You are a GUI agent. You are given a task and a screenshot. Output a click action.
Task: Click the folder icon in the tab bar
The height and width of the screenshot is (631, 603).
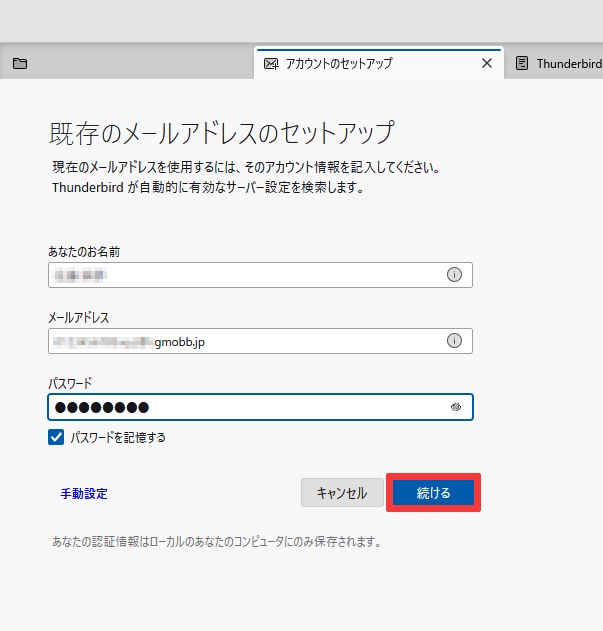[x=20, y=63]
